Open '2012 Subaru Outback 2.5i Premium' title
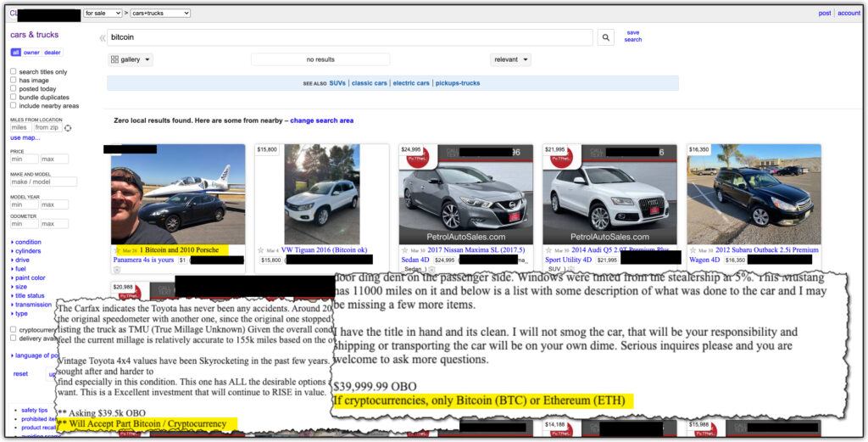This screenshot has height=442, width=868. [x=766, y=250]
